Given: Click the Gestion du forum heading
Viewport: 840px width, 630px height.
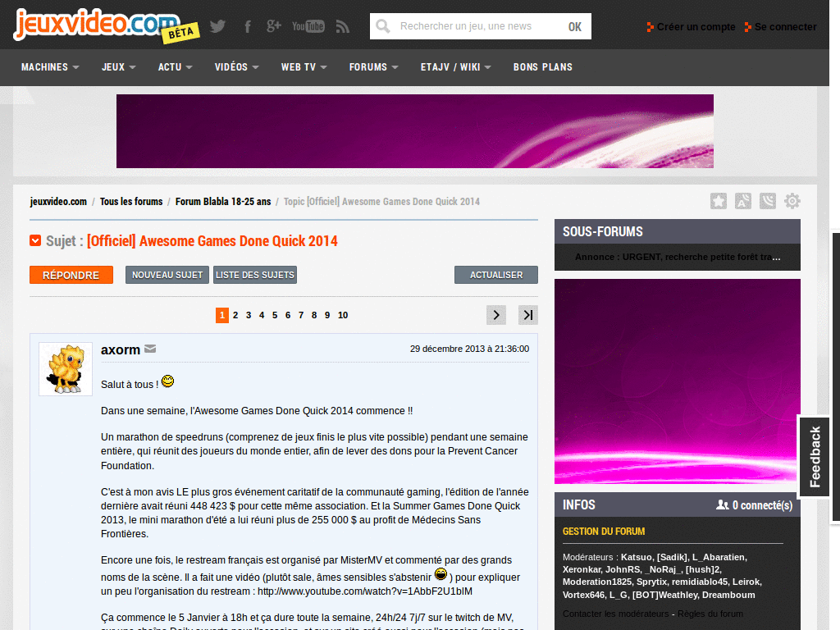Looking at the screenshot, I should click(x=603, y=532).
